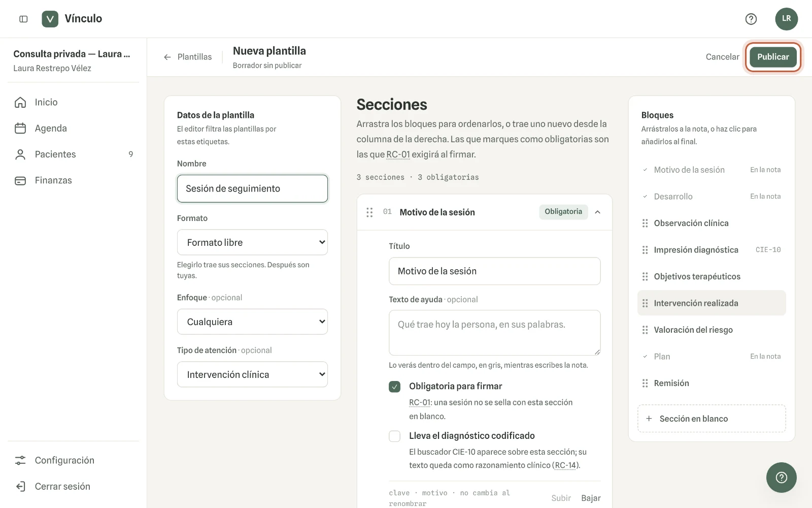
Task: Click the Publicar button
Action: [x=773, y=57]
